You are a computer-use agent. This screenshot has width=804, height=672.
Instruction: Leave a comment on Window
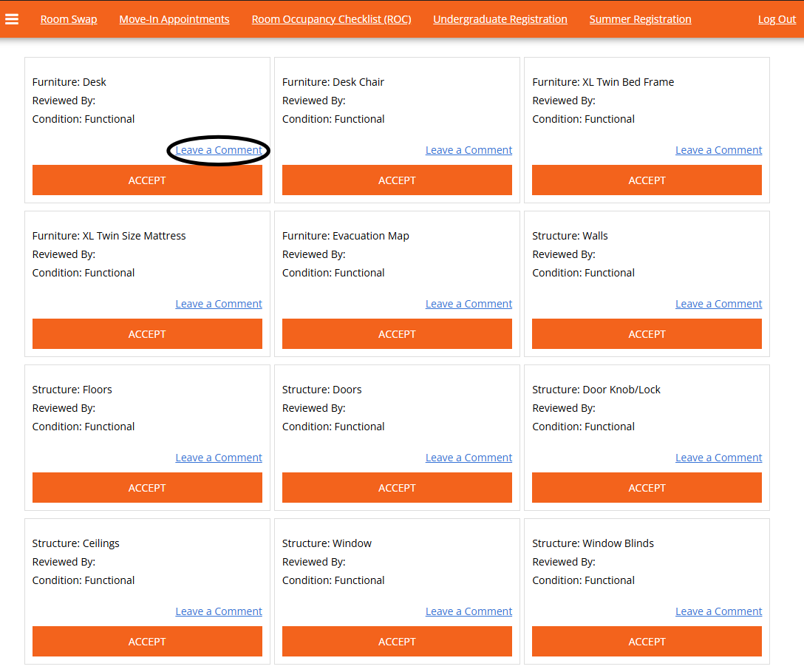469,611
